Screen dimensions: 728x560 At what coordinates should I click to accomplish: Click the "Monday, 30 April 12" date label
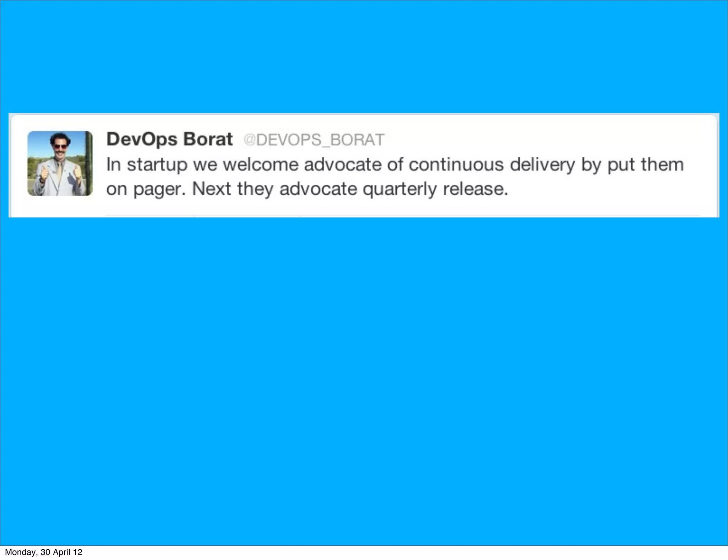43,552
